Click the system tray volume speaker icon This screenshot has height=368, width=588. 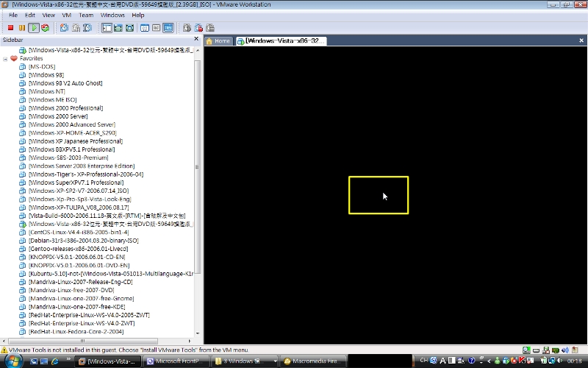(x=560, y=361)
